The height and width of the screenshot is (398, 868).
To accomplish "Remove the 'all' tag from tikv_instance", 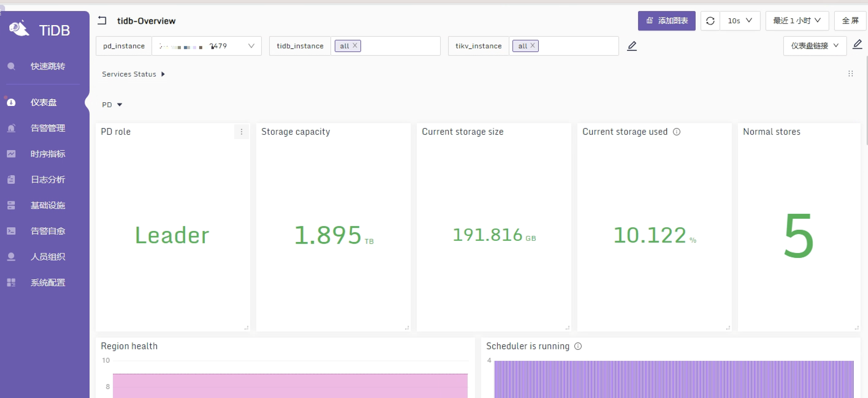I will (x=532, y=45).
